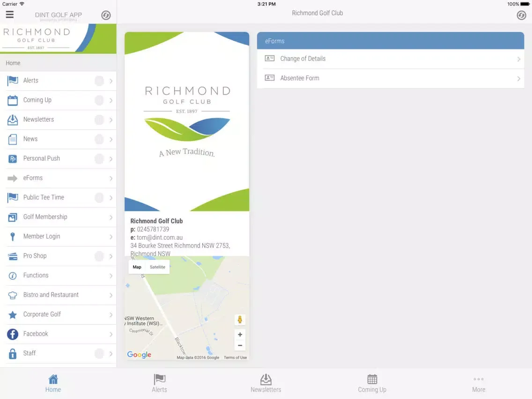532x399 pixels.
Task: Tap the Richmond Golf Club logo card
Action: tap(187, 121)
